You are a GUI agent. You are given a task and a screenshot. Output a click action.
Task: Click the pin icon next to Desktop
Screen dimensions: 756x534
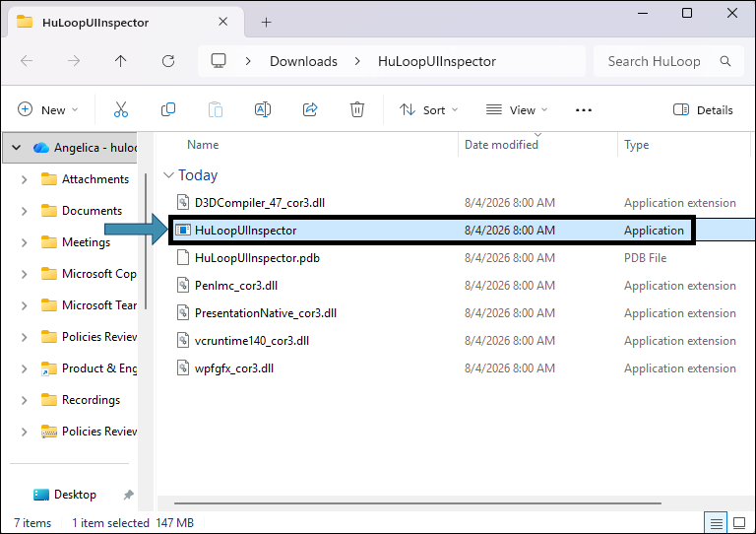[128, 495]
